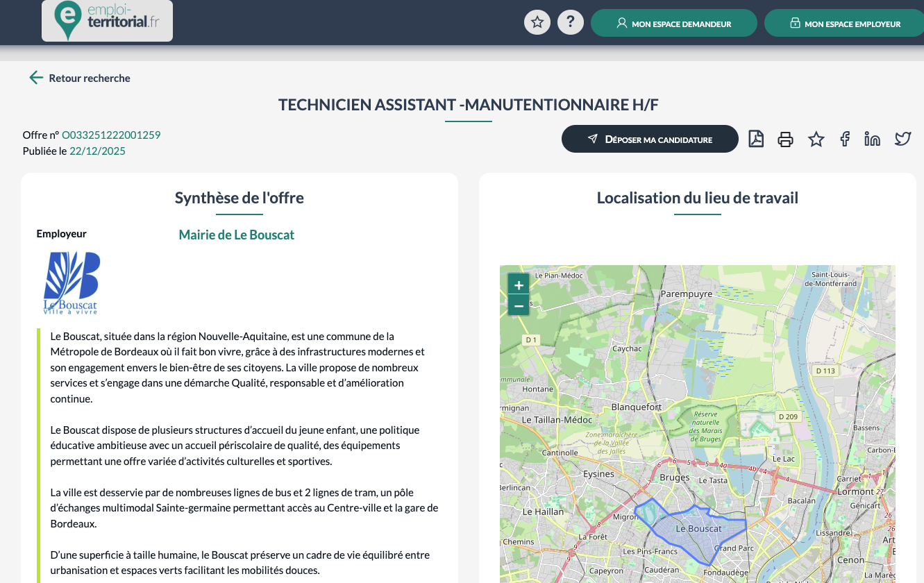Click the publication date 22/12/2025
This screenshot has height=583, width=924.
pos(97,151)
